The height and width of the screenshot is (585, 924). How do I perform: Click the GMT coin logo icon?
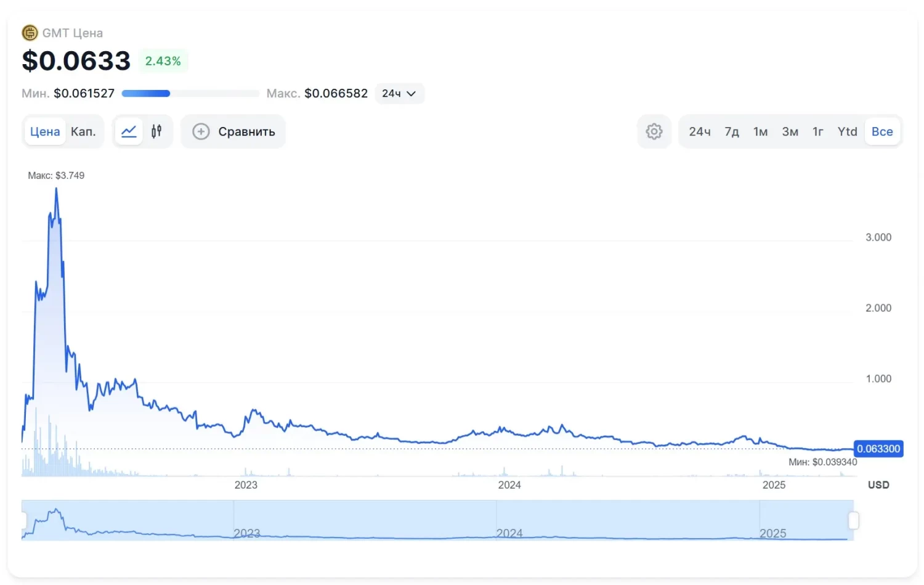tap(30, 33)
